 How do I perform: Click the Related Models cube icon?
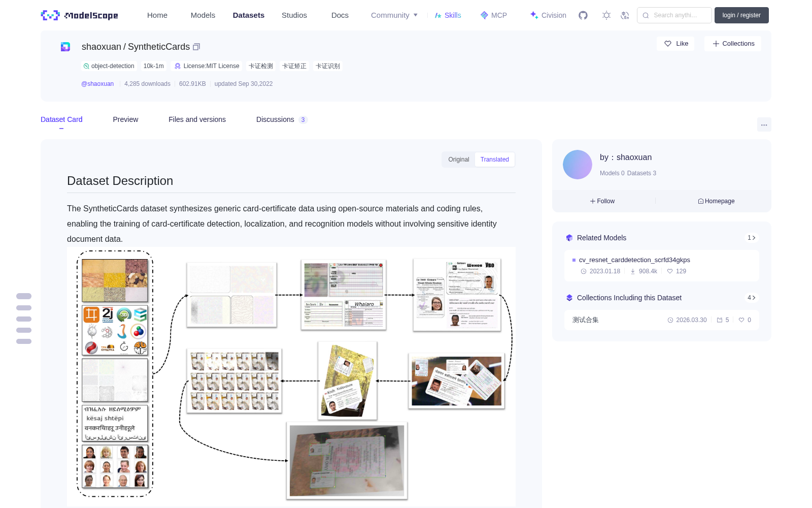(x=569, y=238)
